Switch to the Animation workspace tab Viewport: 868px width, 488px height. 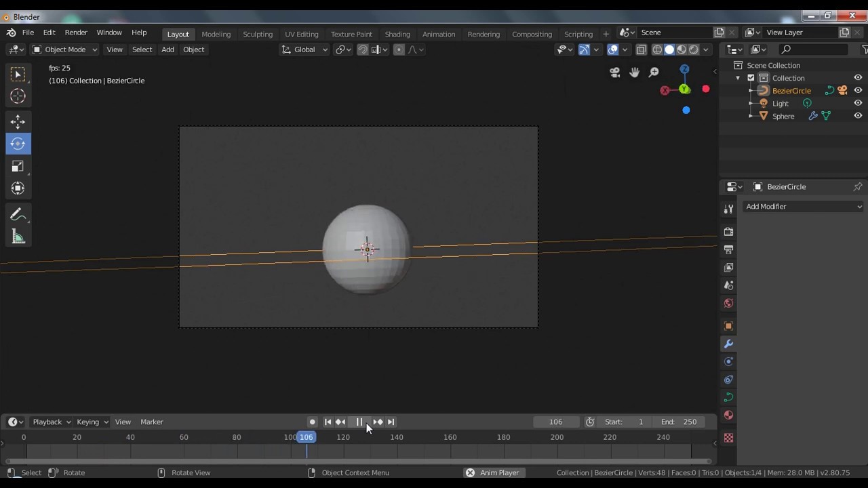439,34
